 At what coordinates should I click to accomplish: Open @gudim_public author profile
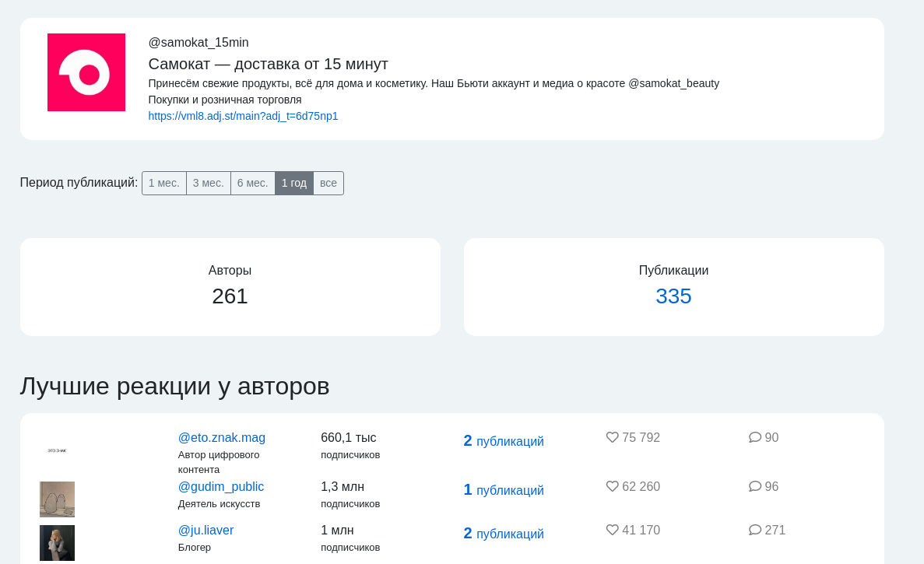(221, 486)
